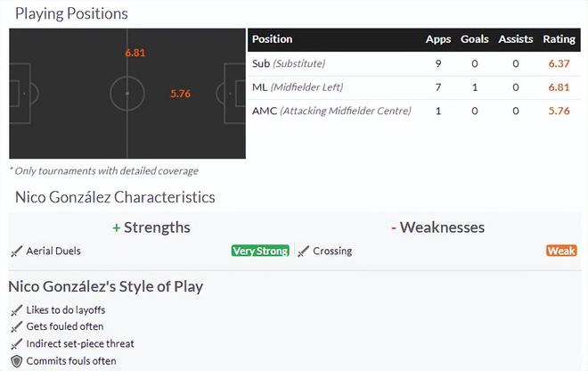Click the Aerial Duels strength label
Viewport: 588px width, 371px height.
pyautogui.click(x=53, y=251)
